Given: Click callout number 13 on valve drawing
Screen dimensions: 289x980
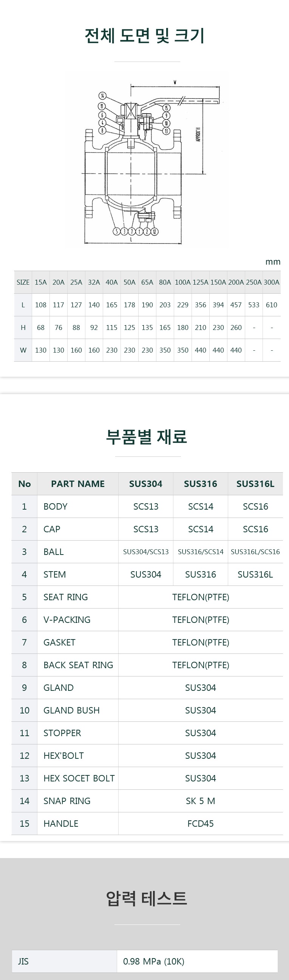Looking at the screenshot, I should pos(166,131).
